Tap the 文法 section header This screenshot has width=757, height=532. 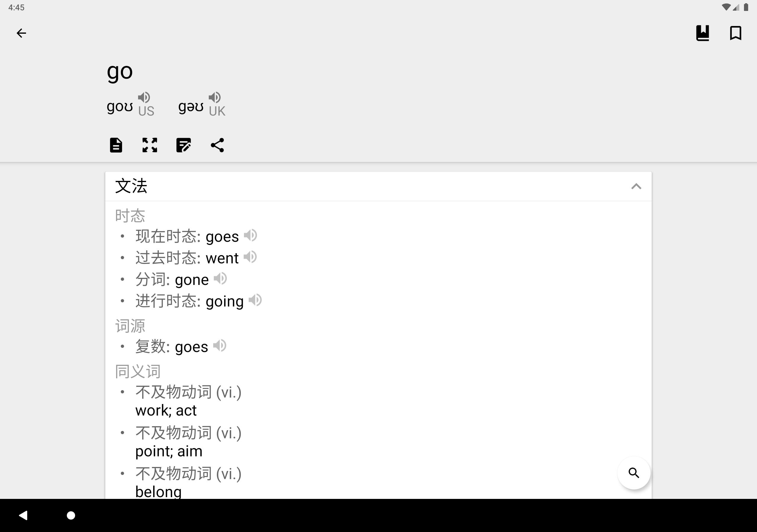click(x=378, y=186)
